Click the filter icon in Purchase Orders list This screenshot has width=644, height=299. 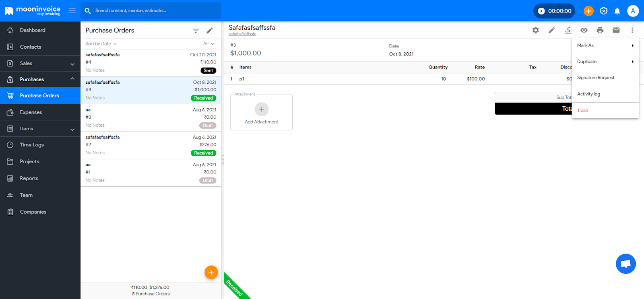(x=196, y=31)
